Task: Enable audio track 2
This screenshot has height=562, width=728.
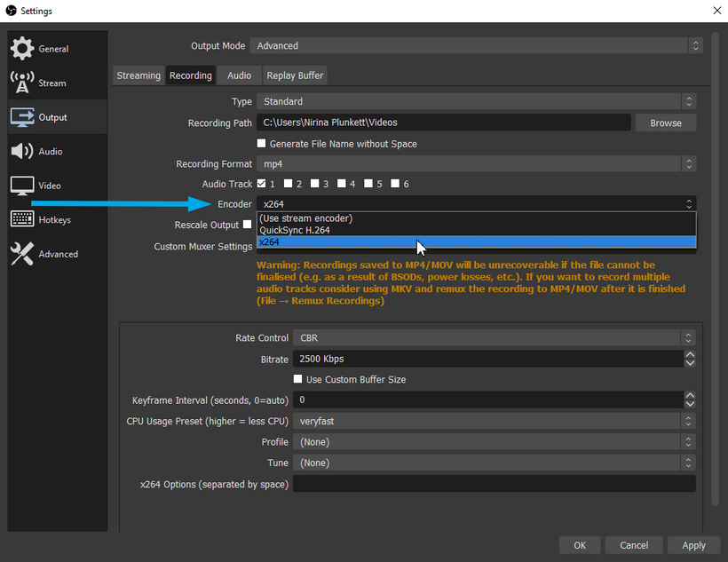Action: [x=289, y=184]
